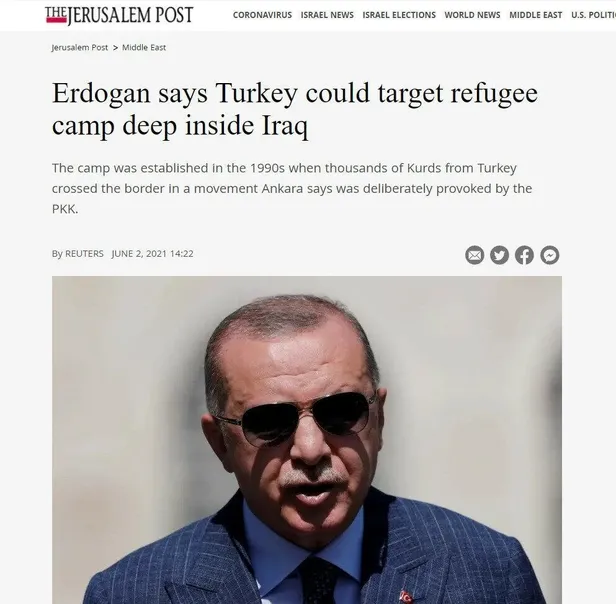This screenshot has height=604, width=616.
Task: Open the World News section
Action: pyautogui.click(x=472, y=15)
